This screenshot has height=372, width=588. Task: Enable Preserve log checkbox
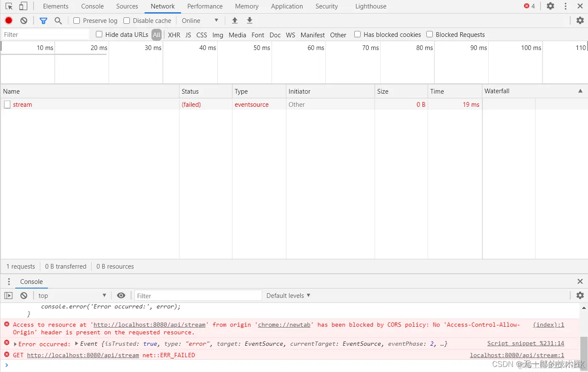tap(76, 20)
